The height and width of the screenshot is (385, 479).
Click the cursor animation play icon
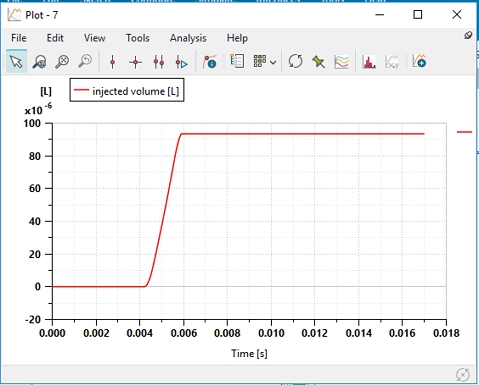point(181,62)
